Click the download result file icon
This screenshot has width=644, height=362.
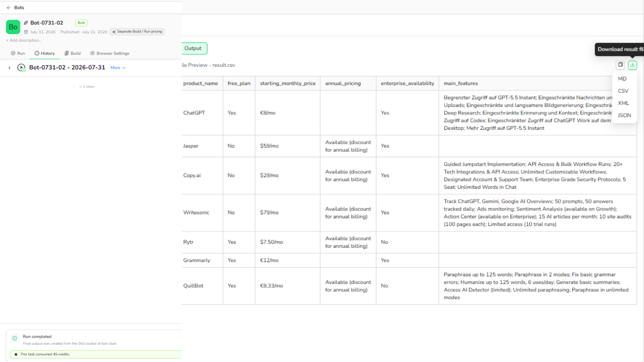[633, 65]
